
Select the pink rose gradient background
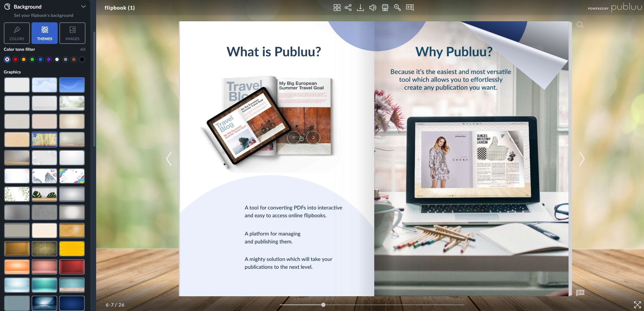[44, 267]
